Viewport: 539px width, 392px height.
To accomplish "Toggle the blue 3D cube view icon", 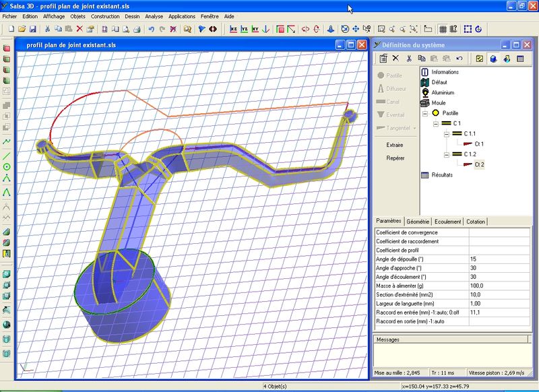I will click(x=493, y=59).
